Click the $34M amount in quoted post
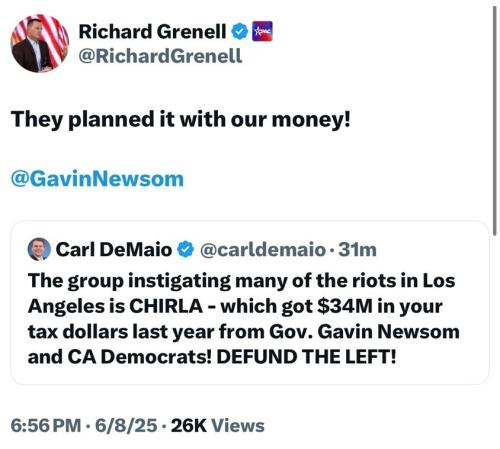 coord(345,306)
